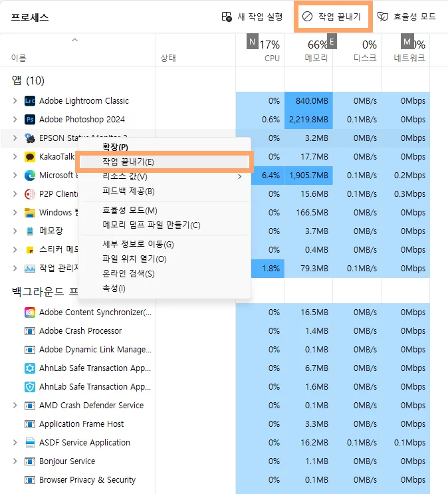
Task: Click the Browser Privacy & Security icon
Action: [x=30, y=479]
